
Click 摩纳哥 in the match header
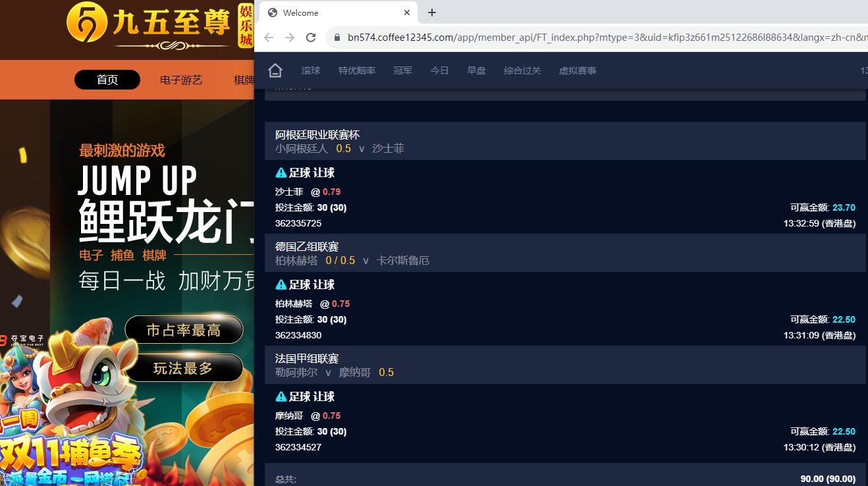pos(355,373)
